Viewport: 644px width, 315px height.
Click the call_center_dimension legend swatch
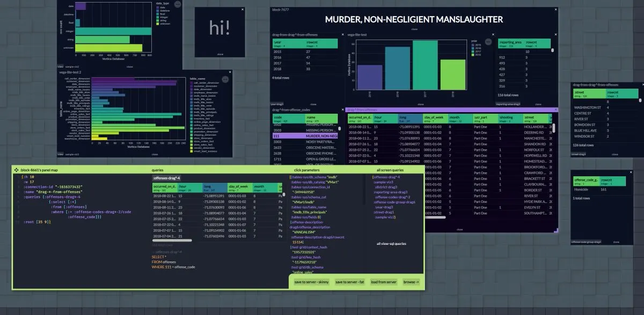coord(191,83)
